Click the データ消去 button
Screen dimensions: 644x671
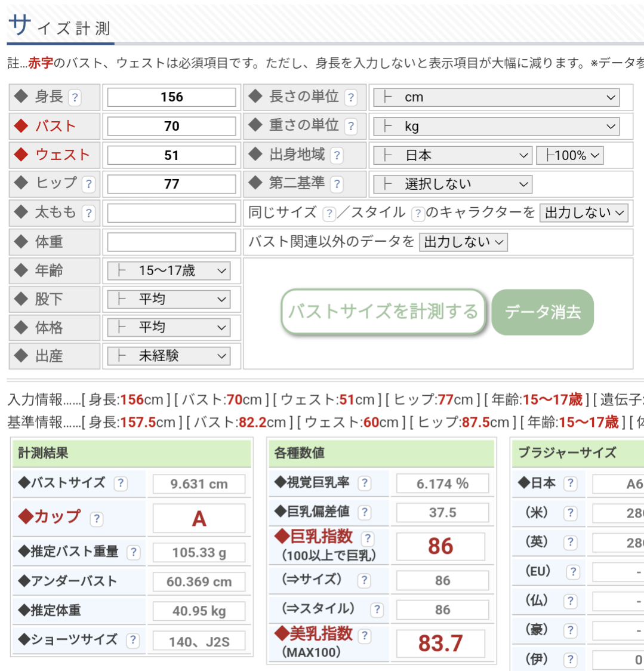[x=543, y=312]
